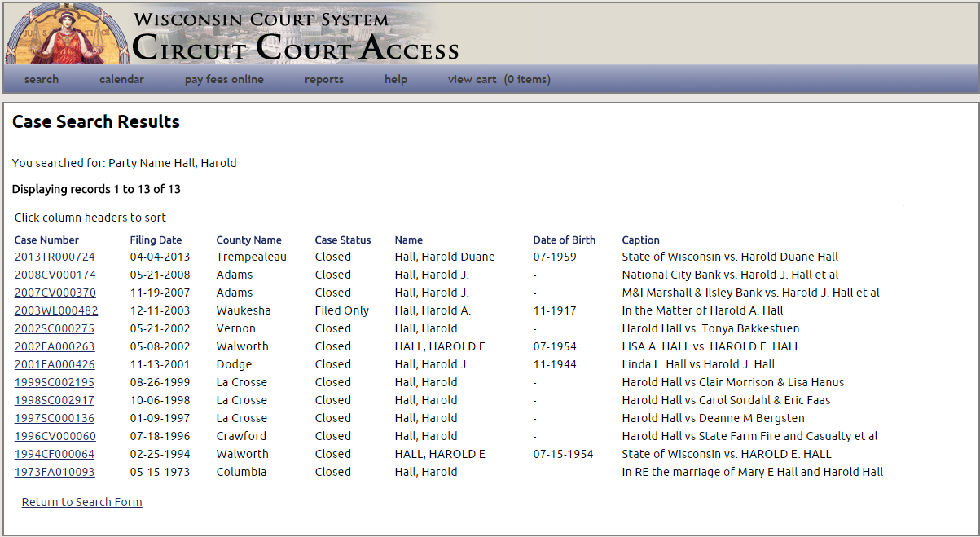Open case 2007CV000370
980x537 pixels.
point(55,293)
